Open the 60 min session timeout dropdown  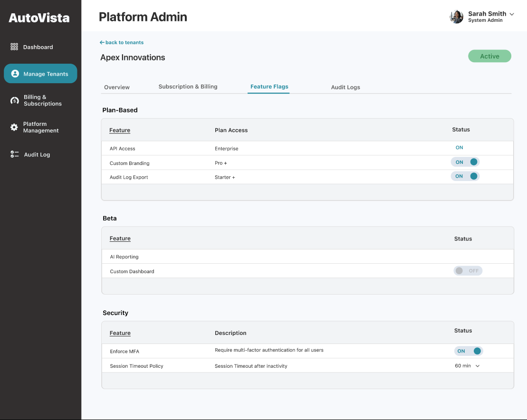[468, 366]
